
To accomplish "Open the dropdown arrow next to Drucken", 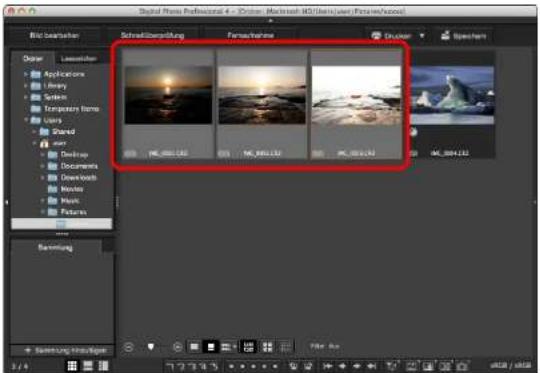I will pos(422,35).
